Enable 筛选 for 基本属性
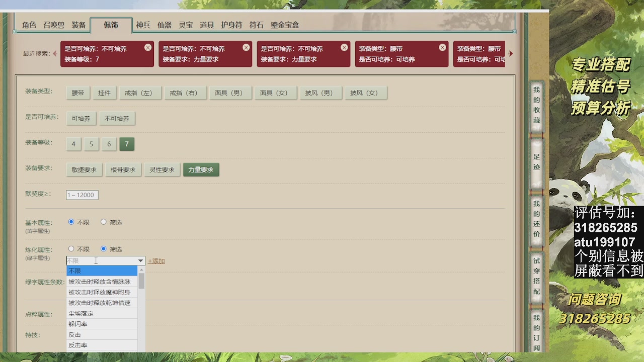The height and width of the screenshot is (362, 644). click(x=103, y=221)
